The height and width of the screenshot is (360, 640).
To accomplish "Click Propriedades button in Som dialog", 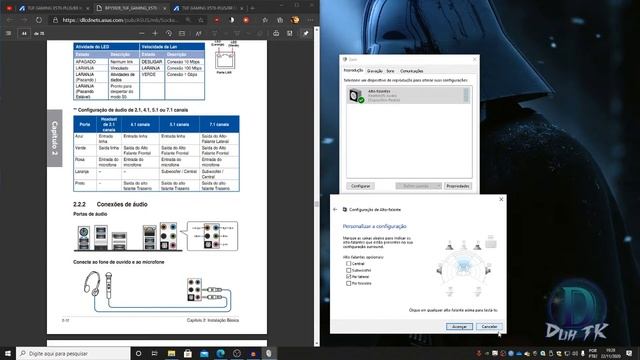I will 458,186.
